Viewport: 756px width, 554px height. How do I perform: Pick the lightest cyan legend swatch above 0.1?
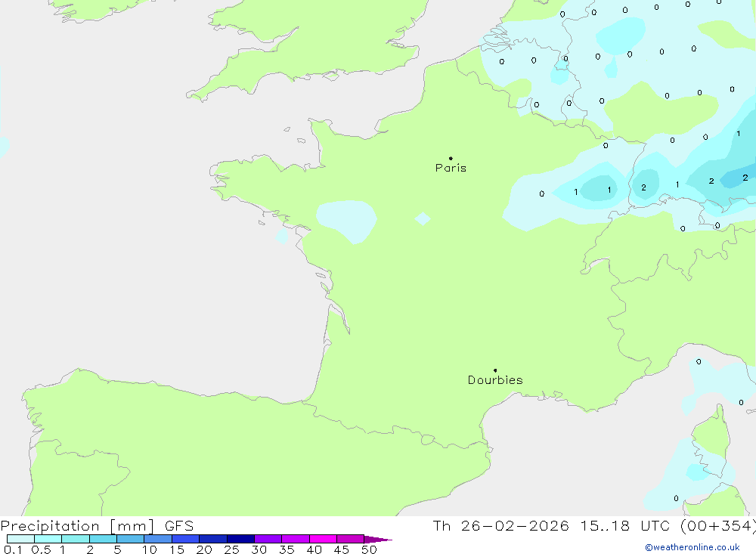(20, 539)
